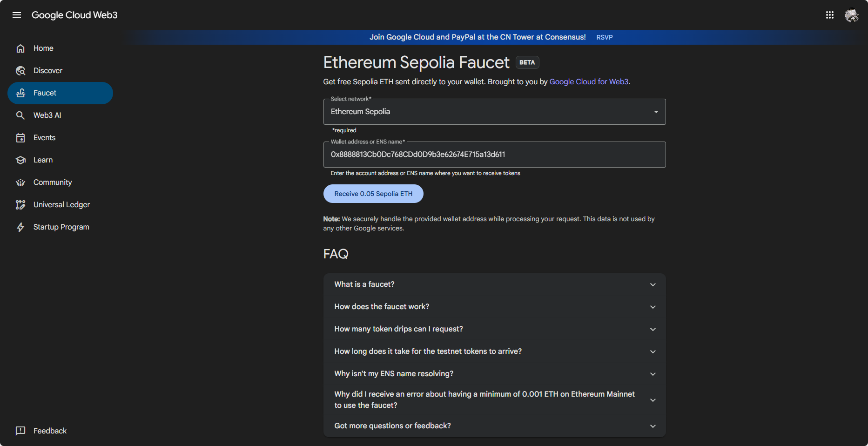Expand 'How many token drips can I request?'
This screenshot has height=446, width=868.
pyautogui.click(x=494, y=329)
